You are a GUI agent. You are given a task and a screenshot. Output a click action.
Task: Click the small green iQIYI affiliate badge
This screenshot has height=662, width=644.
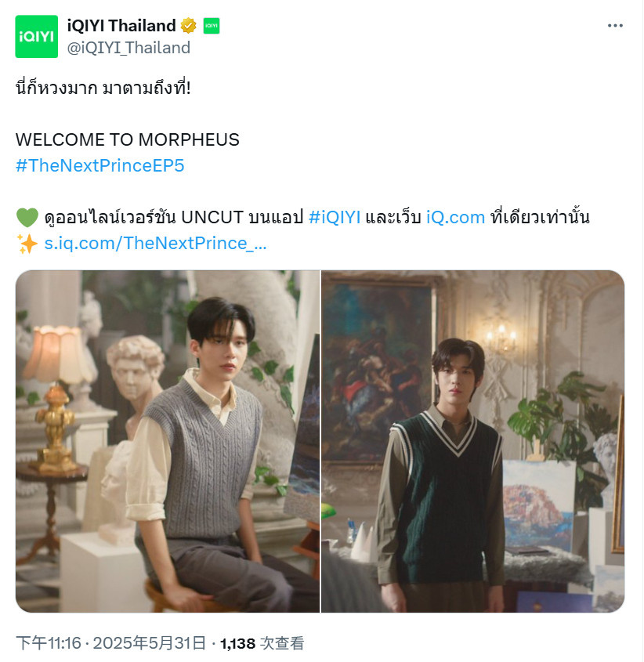tap(212, 26)
